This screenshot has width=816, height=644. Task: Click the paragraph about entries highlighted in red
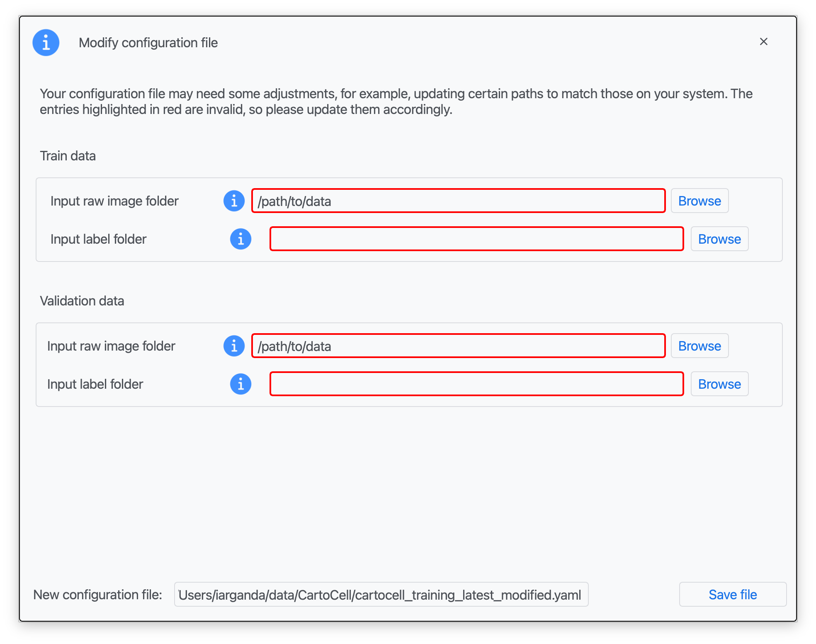pyautogui.click(x=396, y=102)
